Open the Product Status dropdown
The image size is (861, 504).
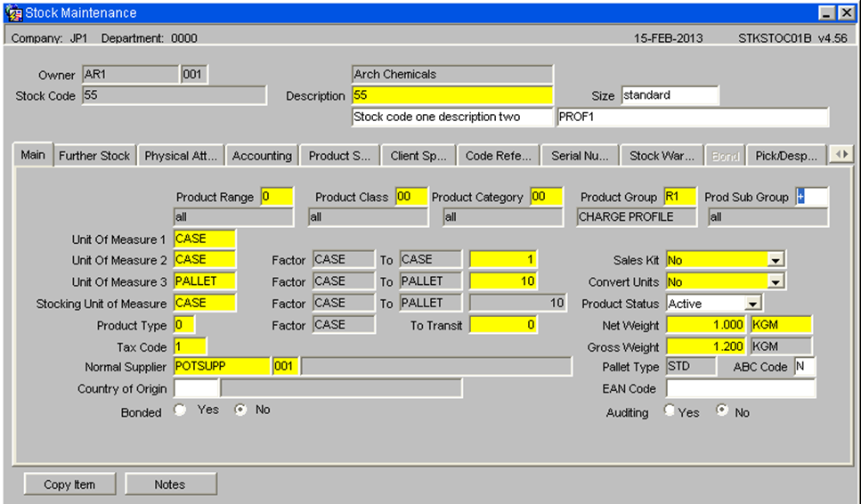752,304
